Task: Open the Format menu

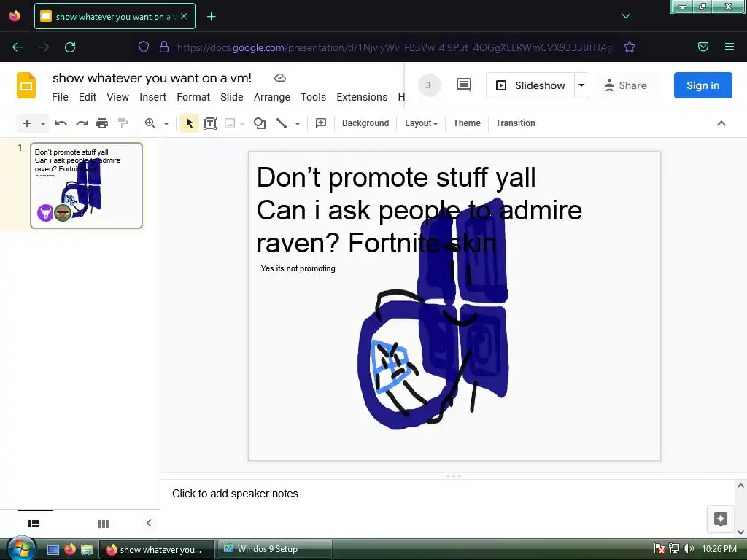Action: pyautogui.click(x=193, y=97)
